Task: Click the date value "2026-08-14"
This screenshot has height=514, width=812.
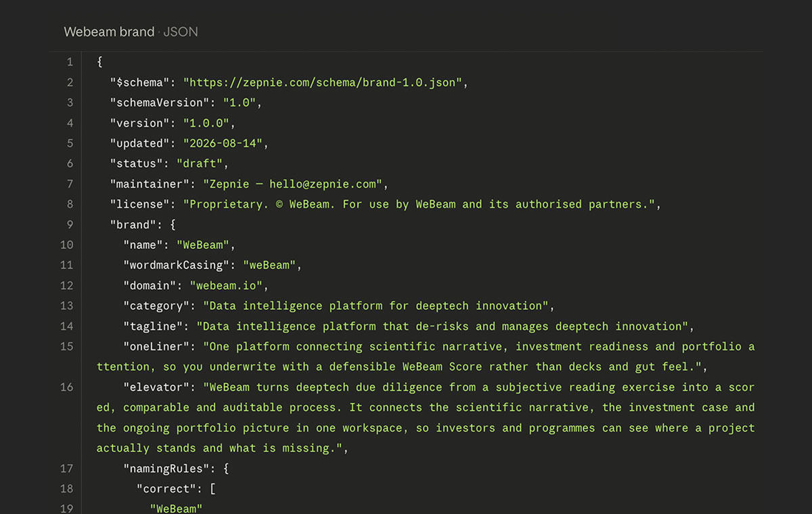Action: [223, 143]
